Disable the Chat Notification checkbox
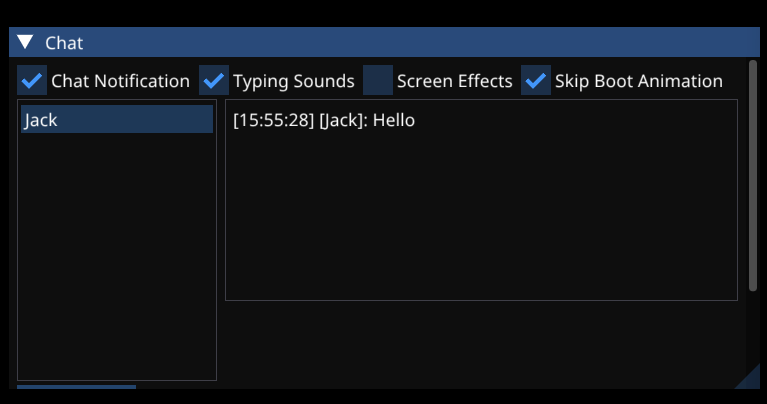Viewport: 767px width, 404px height. [32, 81]
